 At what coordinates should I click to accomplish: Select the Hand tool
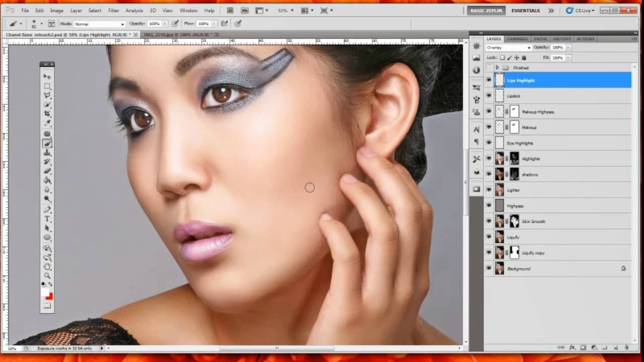pyautogui.click(x=47, y=266)
